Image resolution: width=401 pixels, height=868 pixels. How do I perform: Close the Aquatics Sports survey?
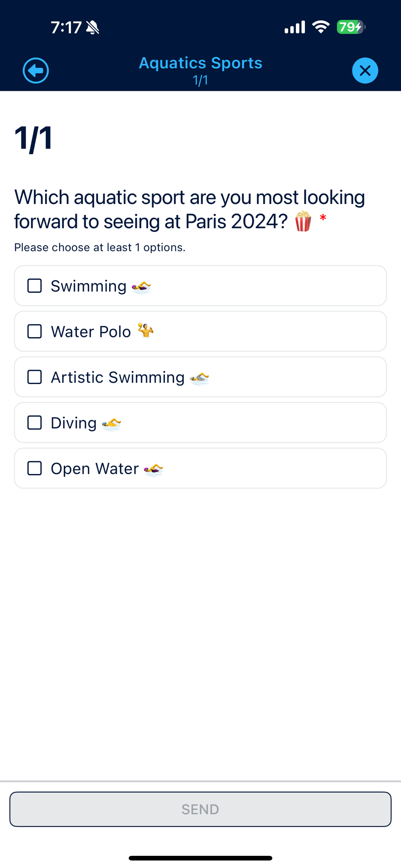point(365,70)
